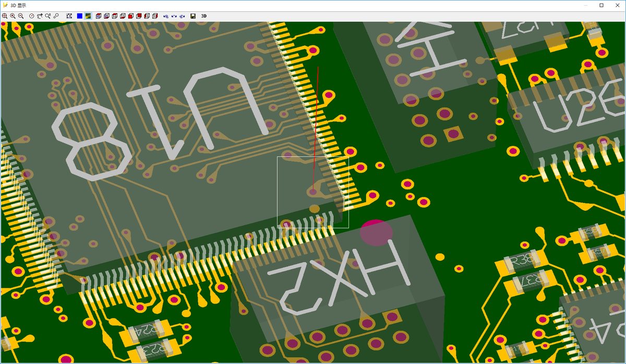This screenshot has width=626, height=364.
Task: Click the R38 resistor on the board
Action: [521, 262]
